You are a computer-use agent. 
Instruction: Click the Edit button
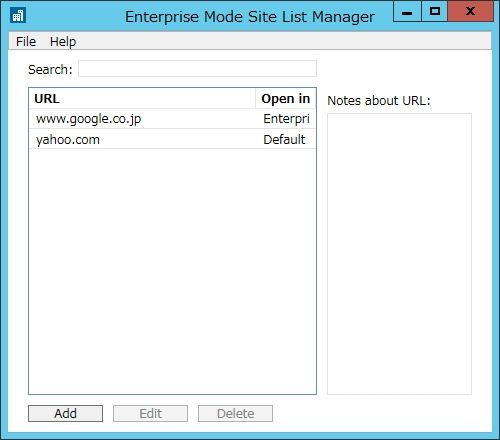pos(150,413)
